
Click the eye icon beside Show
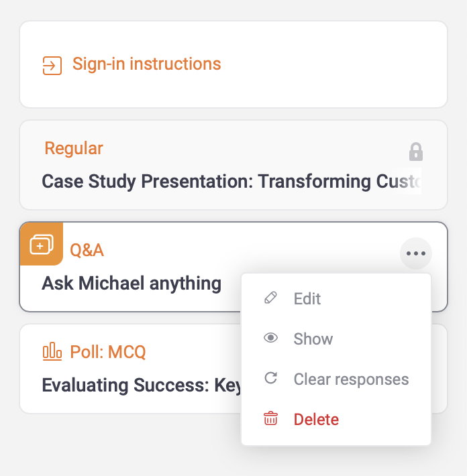270,338
